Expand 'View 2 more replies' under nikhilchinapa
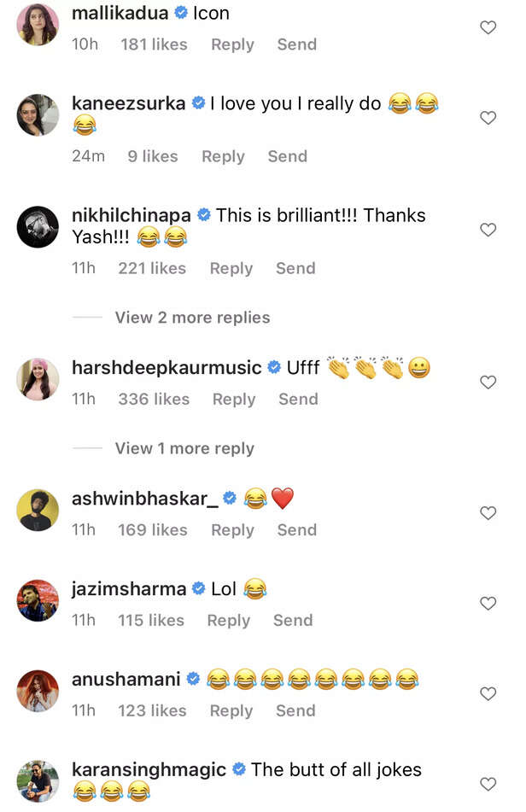The image size is (526, 812). [192, 318]
